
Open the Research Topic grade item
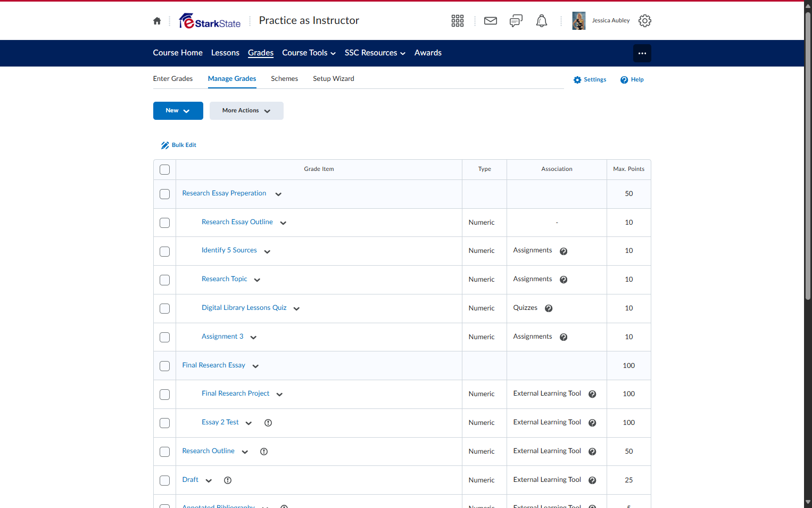(x=225, y=279)
